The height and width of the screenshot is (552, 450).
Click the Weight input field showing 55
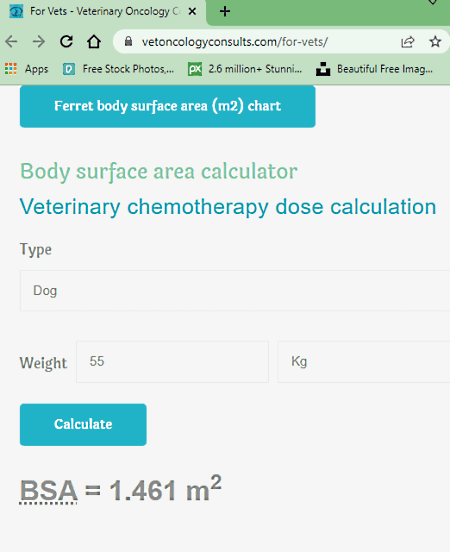(173, 362)
